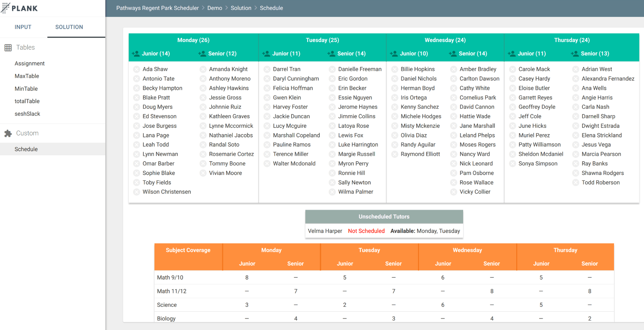Click the Math 9/10 row label
The width and height of the screenshot is (644, 330).
pos(170,278)
